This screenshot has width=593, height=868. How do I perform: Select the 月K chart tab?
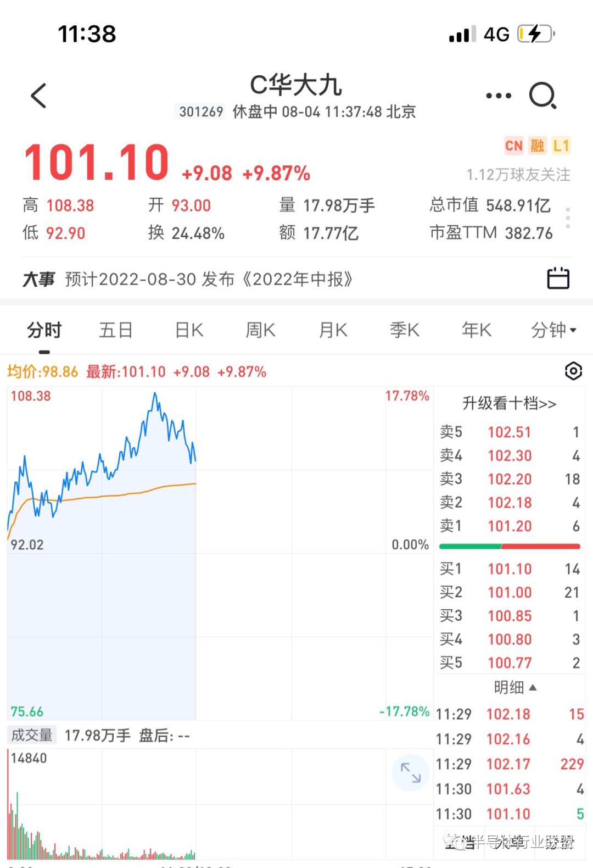pyautogui.click(x=333, y=330)
